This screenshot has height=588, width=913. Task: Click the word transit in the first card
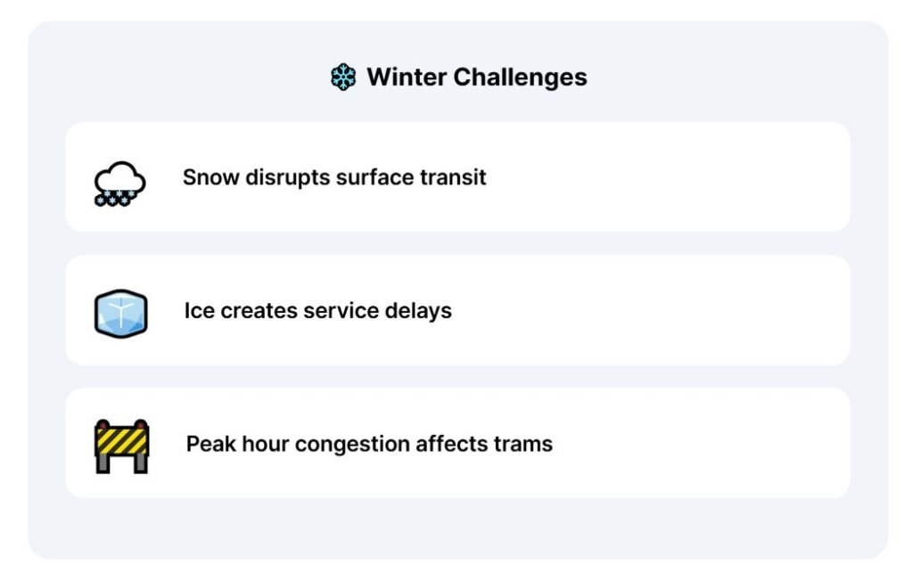pos(453,177)
